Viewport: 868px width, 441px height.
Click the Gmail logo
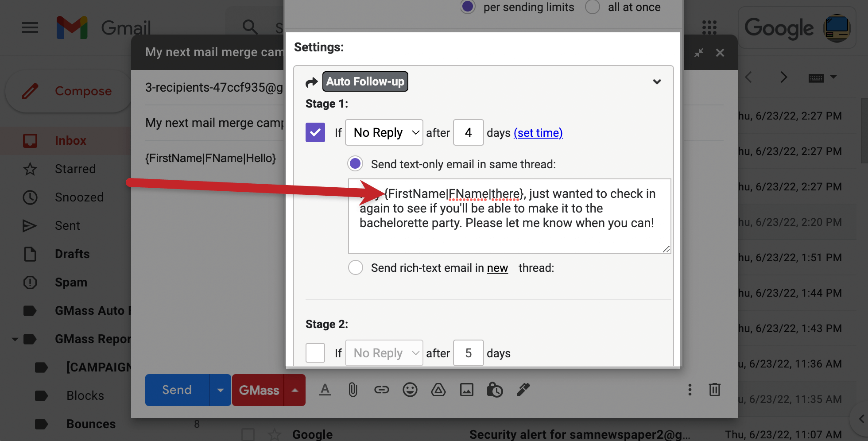pyautogui.click(x=104, y=27)
